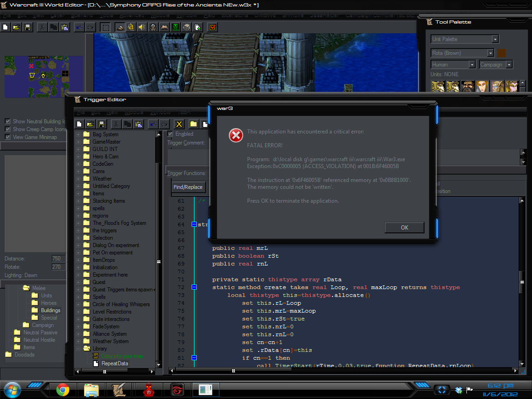Click Test Map checkmark icon
Viewport: 532px width, 399px height.
pyautogui.click(x=212, y=27)
